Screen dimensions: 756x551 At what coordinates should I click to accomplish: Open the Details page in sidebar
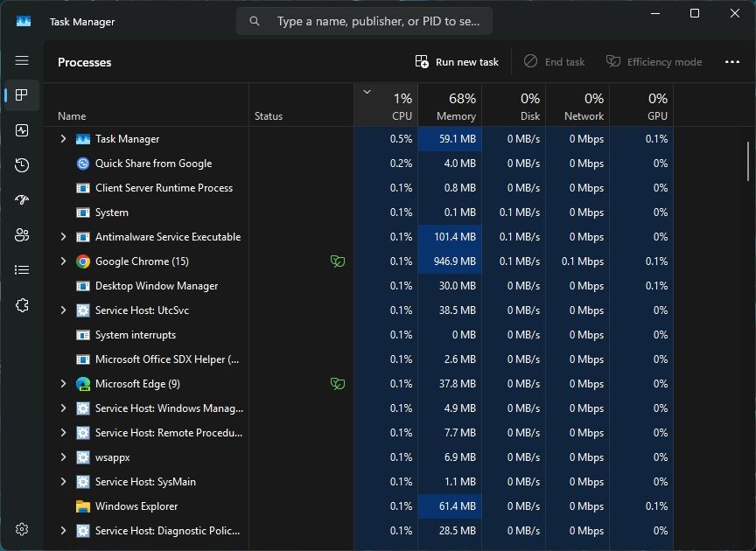pyautogui.click(x=22, y=270)
